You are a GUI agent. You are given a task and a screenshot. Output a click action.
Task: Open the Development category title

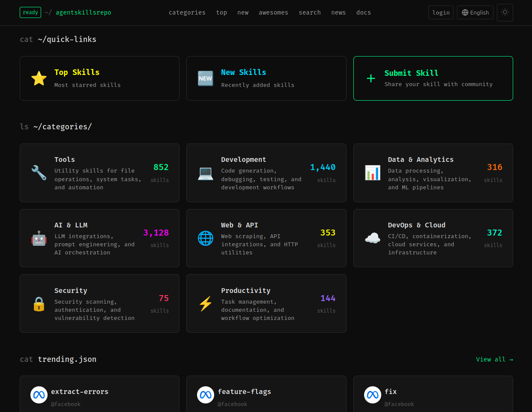pyautogui.click(x=244, y=159)
